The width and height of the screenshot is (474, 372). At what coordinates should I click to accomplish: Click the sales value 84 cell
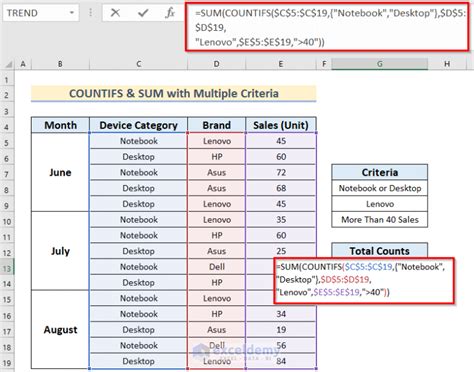click(x=281, y=361)
